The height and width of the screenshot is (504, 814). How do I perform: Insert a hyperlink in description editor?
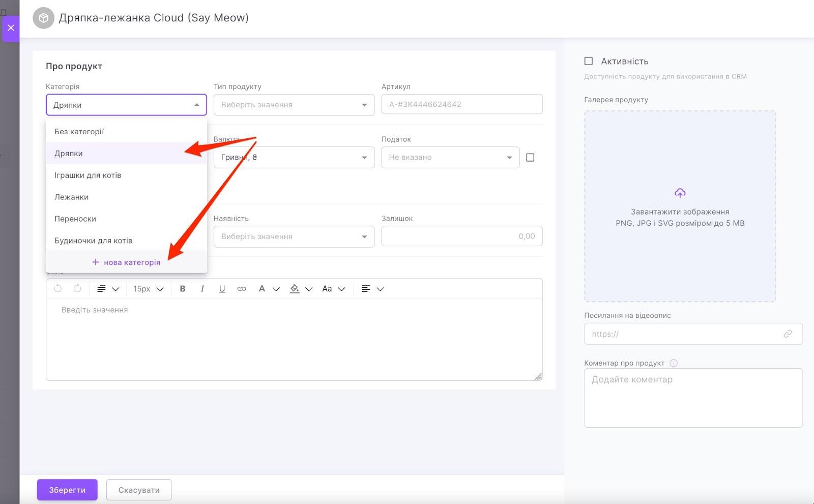(242, 289)
